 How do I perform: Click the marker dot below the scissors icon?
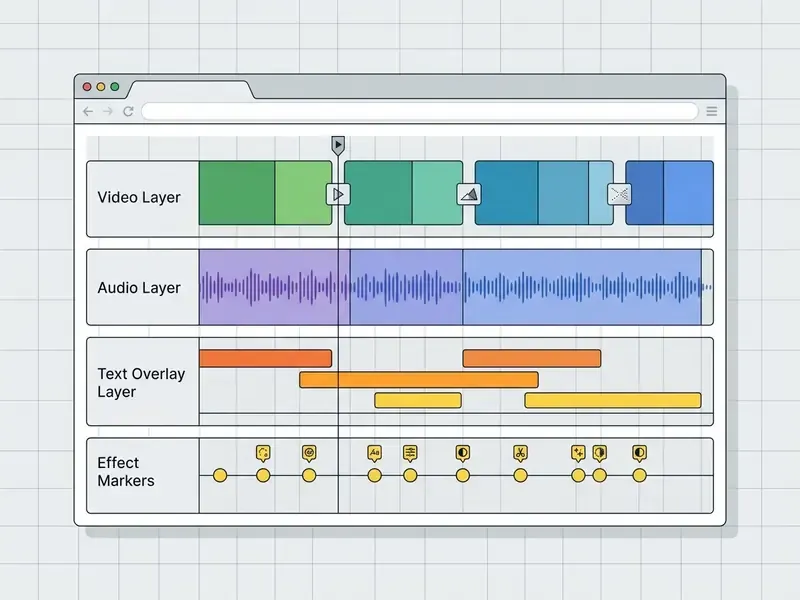520,476
